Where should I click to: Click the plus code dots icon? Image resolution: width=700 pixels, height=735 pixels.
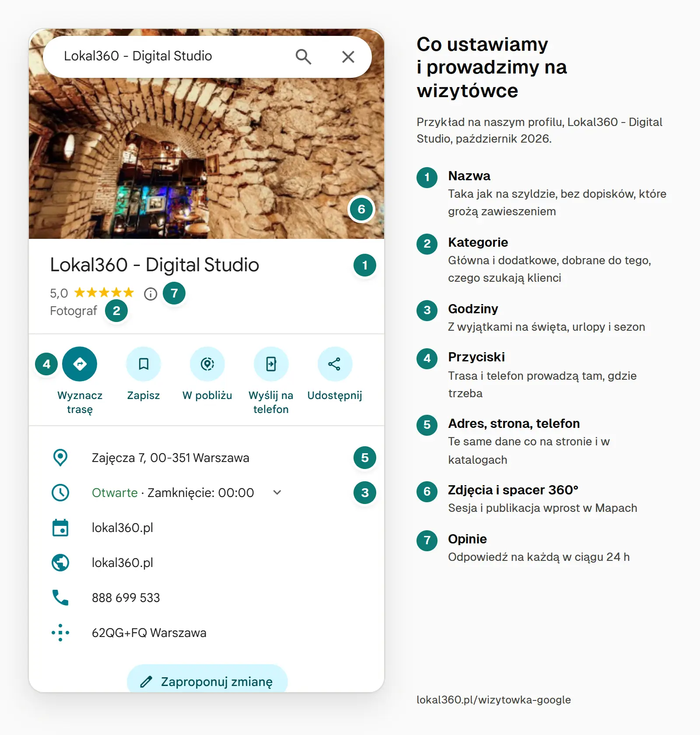point(60,633)
